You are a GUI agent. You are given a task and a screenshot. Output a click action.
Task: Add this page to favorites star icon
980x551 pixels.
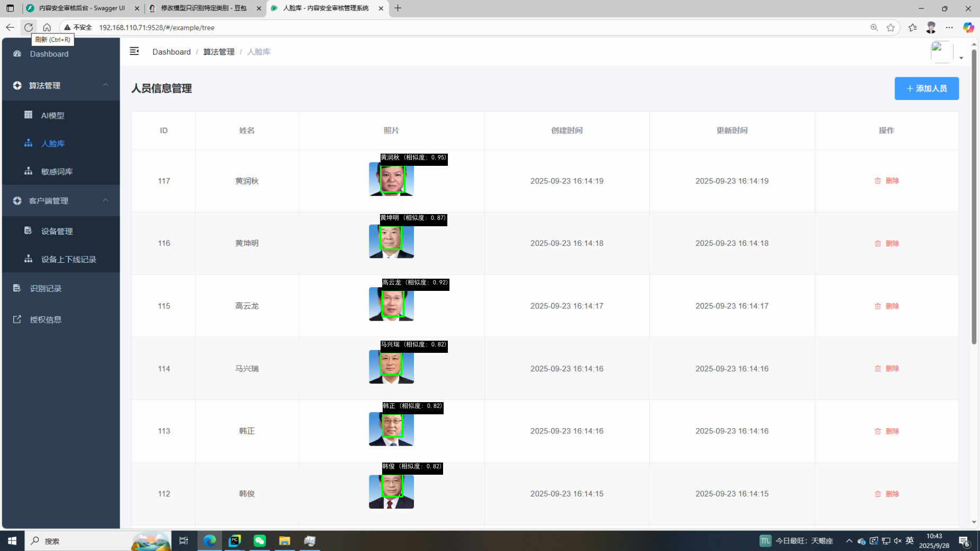[890, 28]
